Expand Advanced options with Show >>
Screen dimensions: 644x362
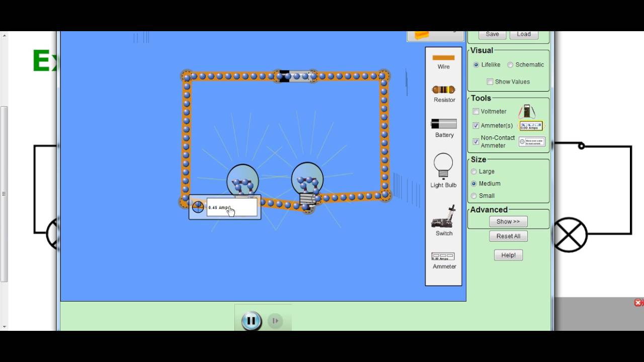(508, 221)
